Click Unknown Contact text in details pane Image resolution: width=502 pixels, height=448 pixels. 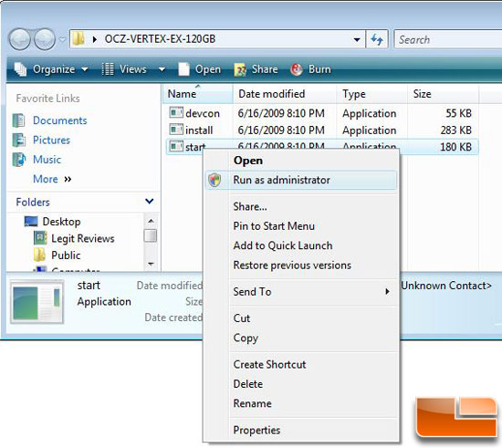click(446, 286)
